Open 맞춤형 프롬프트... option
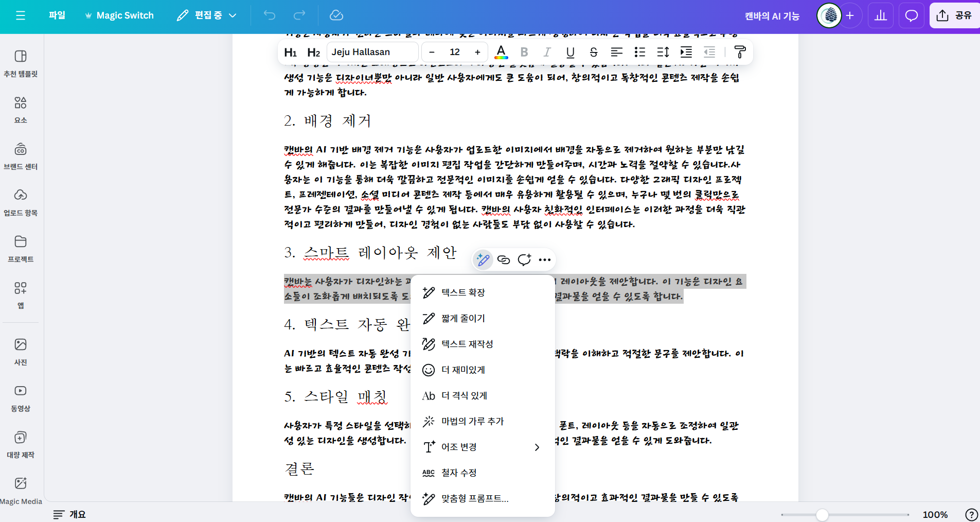The image size is (980, 522). click(x=483, y=498)
